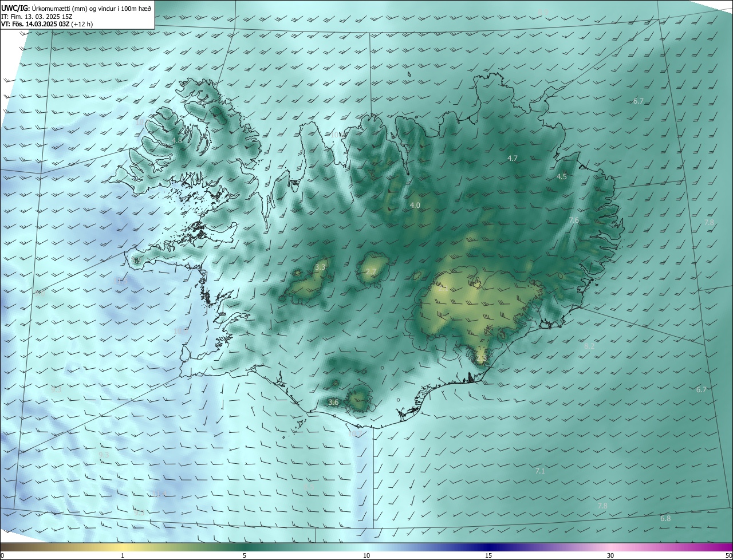Viewport: 733px width, 560px height.
Task: Pick the brown color at the scale's 0 end
Action: click(x=6, y=547)
